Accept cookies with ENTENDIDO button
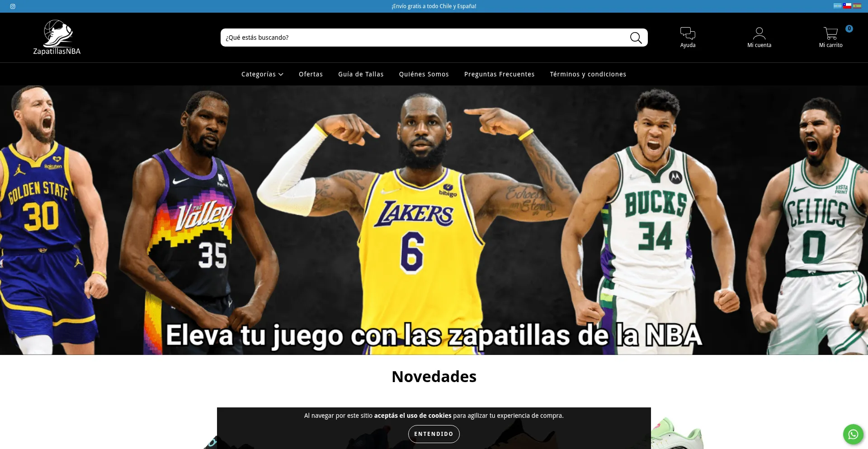 [434, 434]
